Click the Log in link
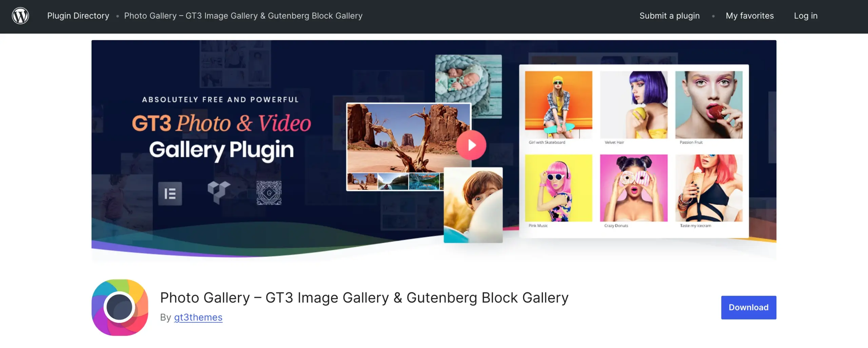 tap(806, 16)
